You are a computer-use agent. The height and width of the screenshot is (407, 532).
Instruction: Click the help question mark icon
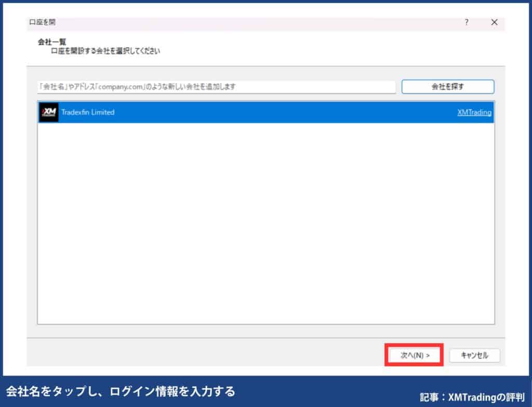click(x=467, y=22)
